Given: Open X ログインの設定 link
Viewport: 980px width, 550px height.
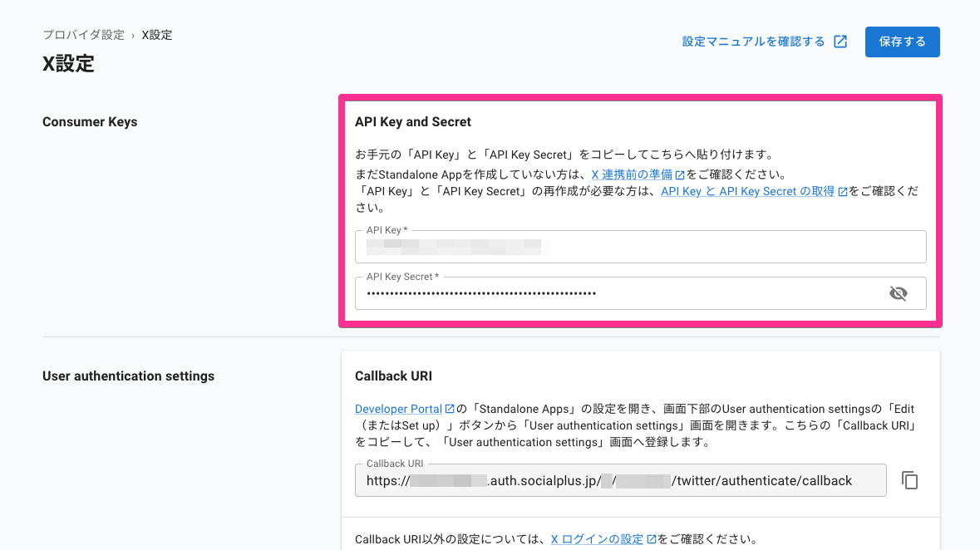Looking at the screenshot, I should point(597,538).
